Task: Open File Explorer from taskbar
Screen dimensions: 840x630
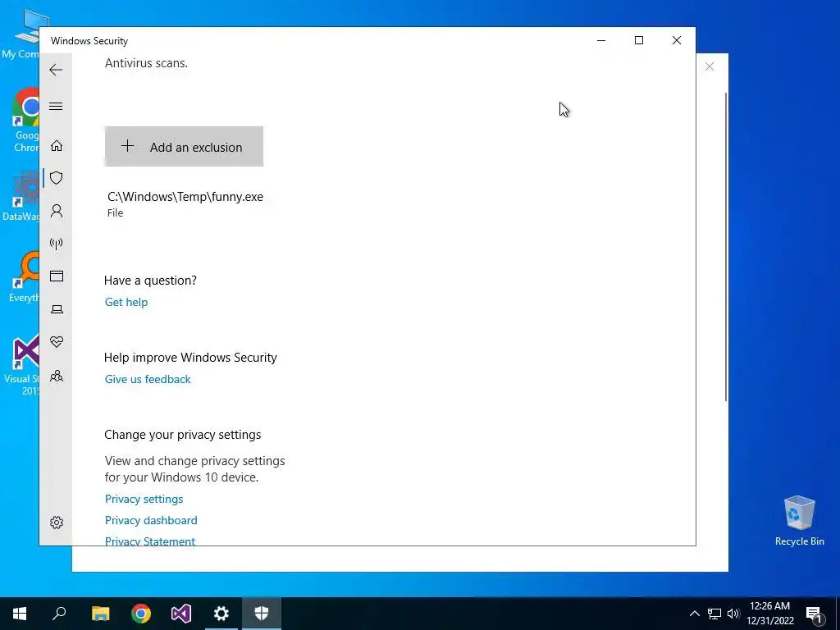Action: [x=100, y=614]
